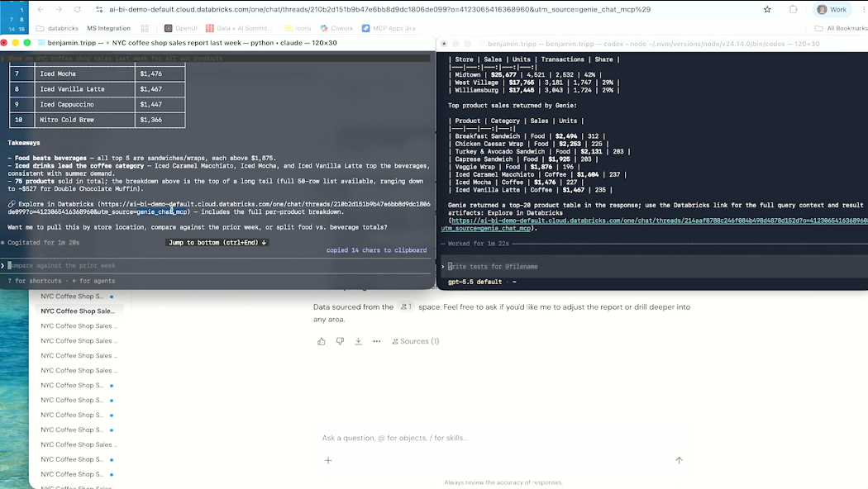868x489 pixels.
Task: Open the All Bookmarks folder
Action: 841,28
